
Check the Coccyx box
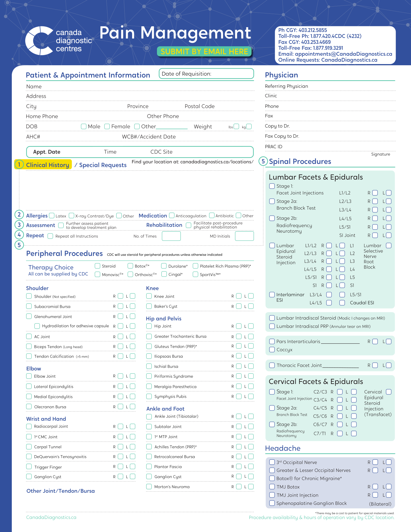272,349
